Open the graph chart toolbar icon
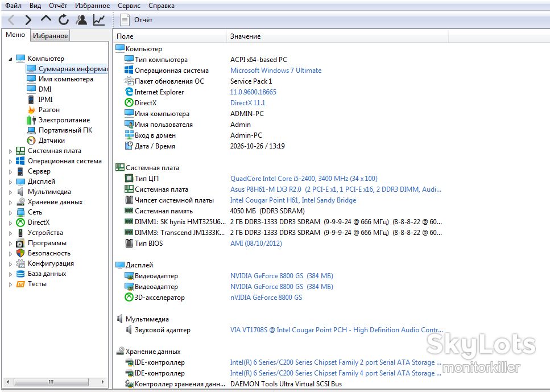Screen dimensions: 550x392 [99, 20]
